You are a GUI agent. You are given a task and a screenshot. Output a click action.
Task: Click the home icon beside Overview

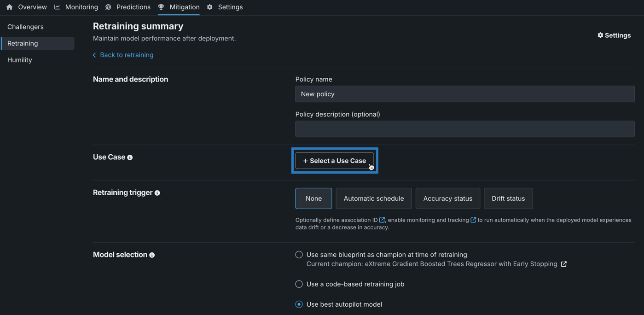(9, 7)
